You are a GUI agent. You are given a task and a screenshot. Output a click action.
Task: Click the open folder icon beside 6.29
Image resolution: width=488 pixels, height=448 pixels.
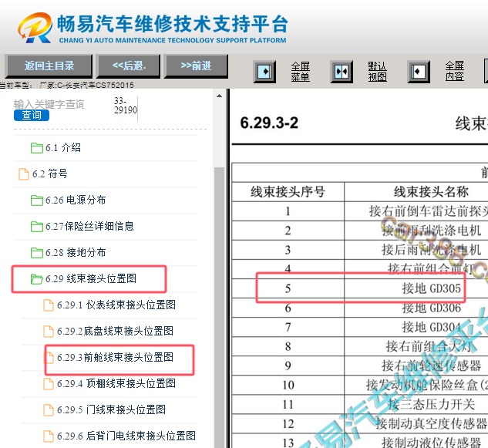tap(37, 278)
